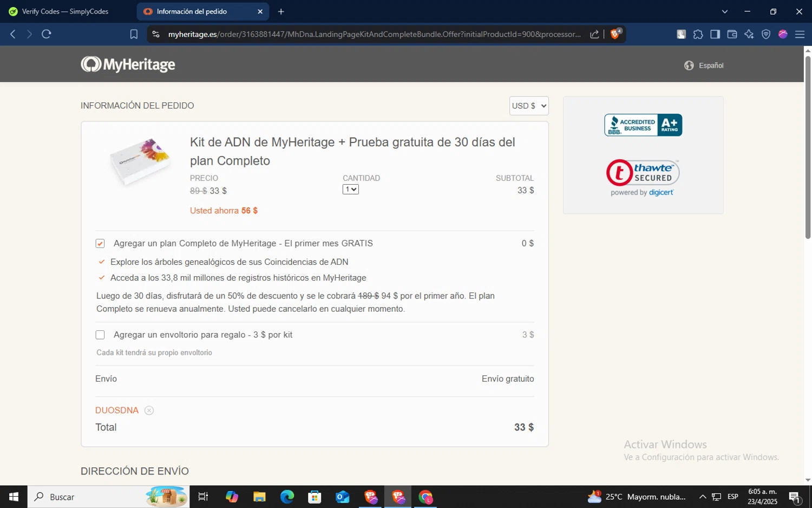Image resolution: width=812 pixels, height=508 pixels.
Task: Switch to Verify Codes — SimplyCodes tab
Action: pos(66,11)
